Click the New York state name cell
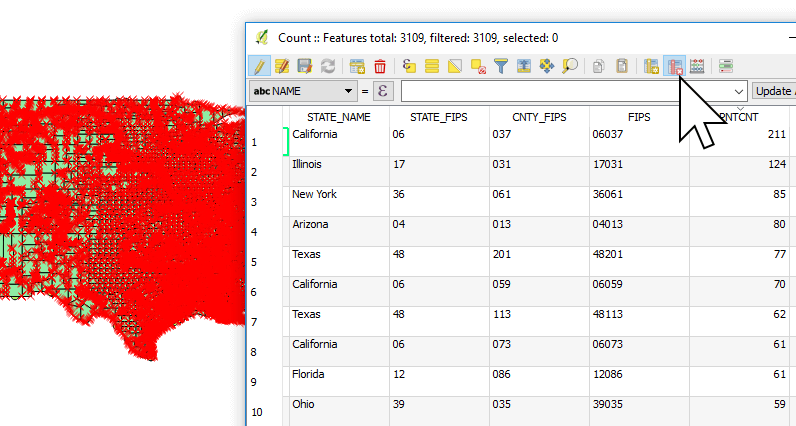The width and height of the screenshot is (796, 426). [339, 202]
